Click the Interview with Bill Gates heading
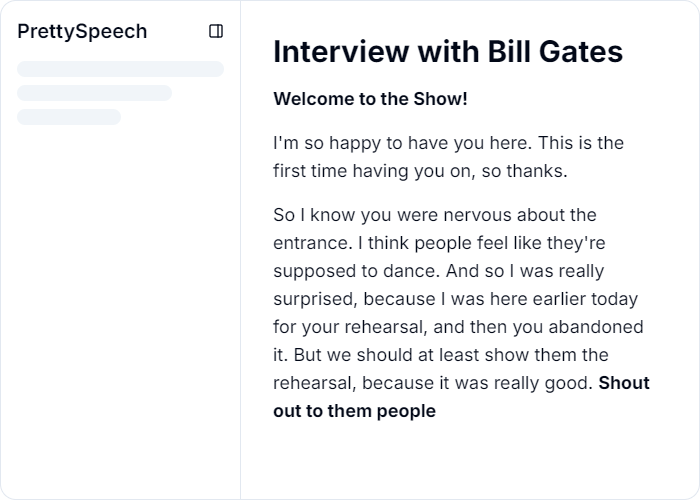 click(448, 52)
